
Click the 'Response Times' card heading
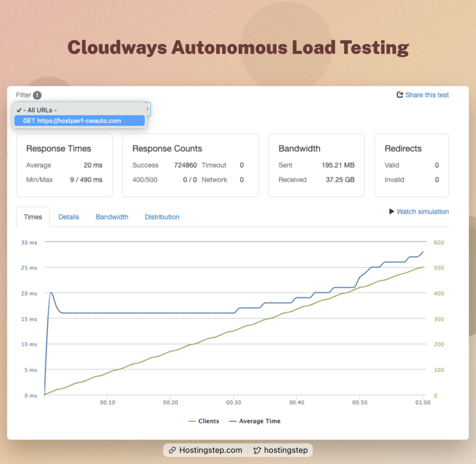coord(59,148)
